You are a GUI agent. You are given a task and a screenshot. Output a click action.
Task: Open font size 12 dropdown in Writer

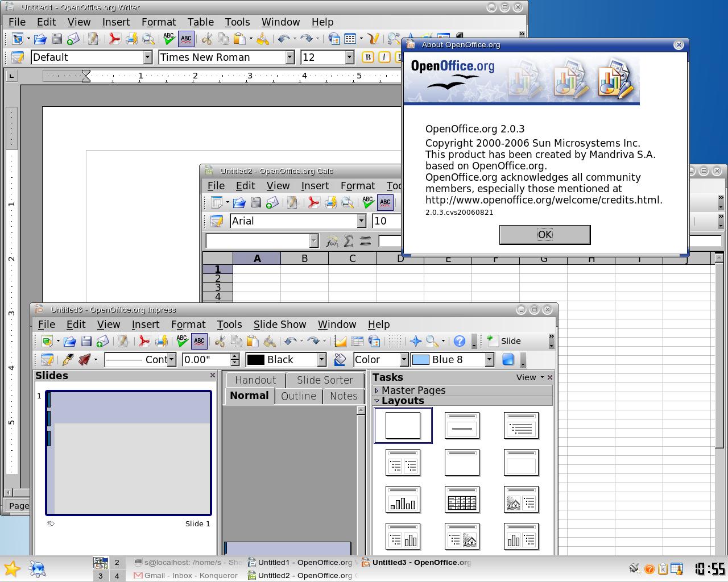tap(350, 57)
